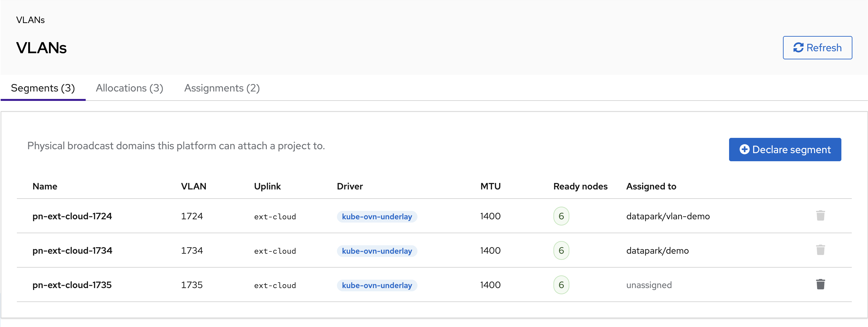Delete segment pn-ext-cloud-1735 with trash icon
Viewport: 868px width, 327px height.
pyautogui.click(x=820, y=285)
